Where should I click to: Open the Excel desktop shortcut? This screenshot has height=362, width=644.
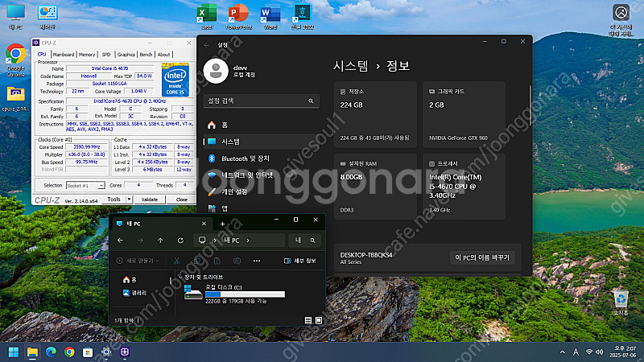pos(207,17)
